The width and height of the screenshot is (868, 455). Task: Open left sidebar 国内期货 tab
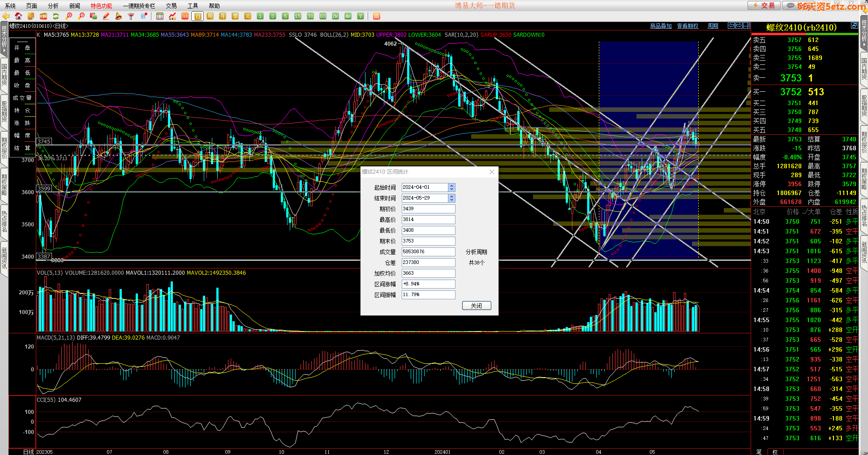4,75
